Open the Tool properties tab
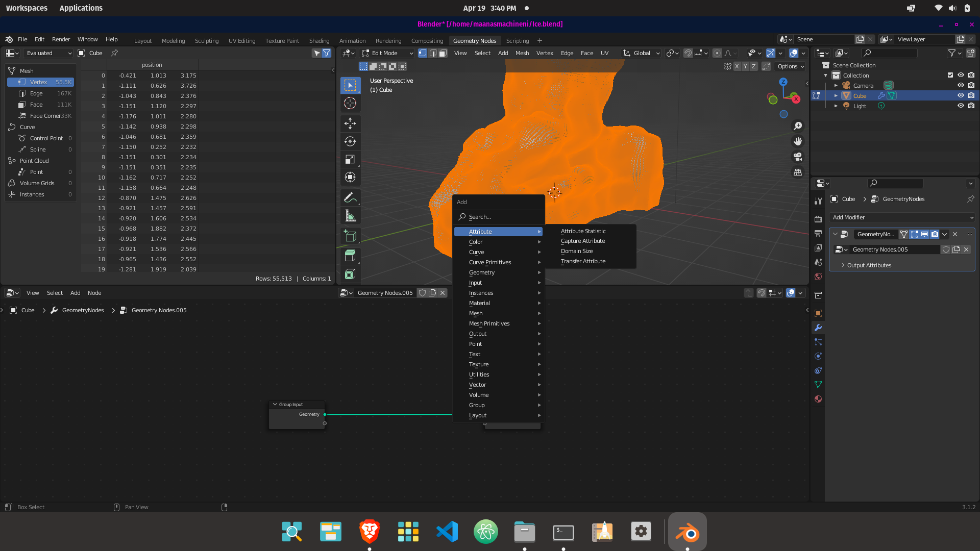The width and height of the screenshot is (980, 551). click(x=818, y=201)
